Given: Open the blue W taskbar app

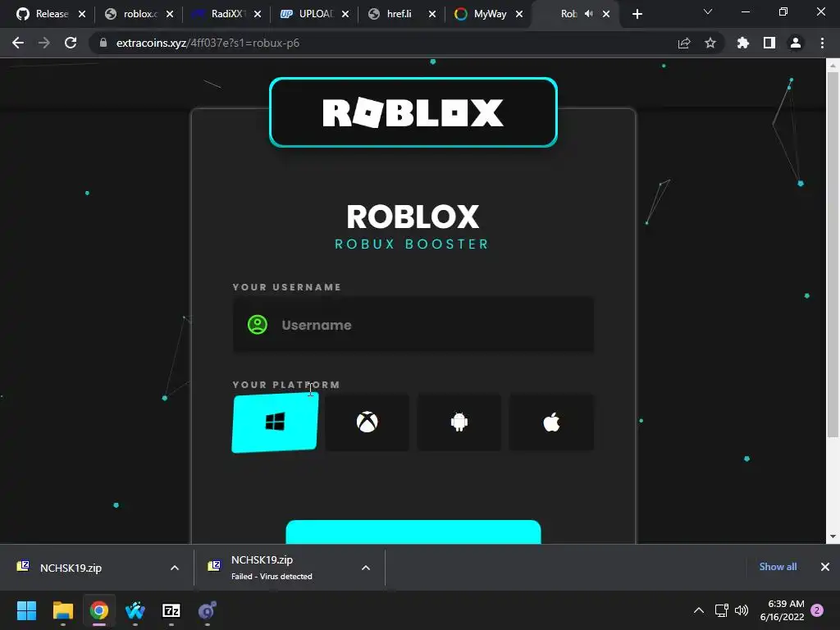Looking at the screenshot, I should click(x=135, y=610).
